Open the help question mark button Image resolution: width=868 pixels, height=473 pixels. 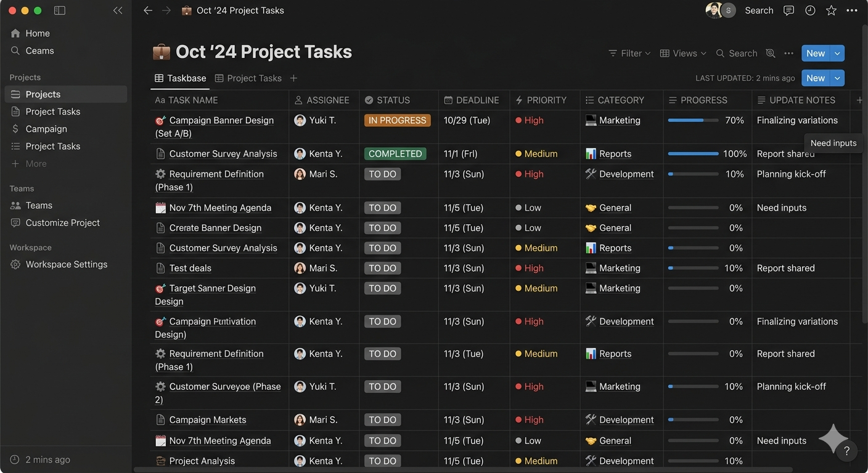tap(847, 451)
